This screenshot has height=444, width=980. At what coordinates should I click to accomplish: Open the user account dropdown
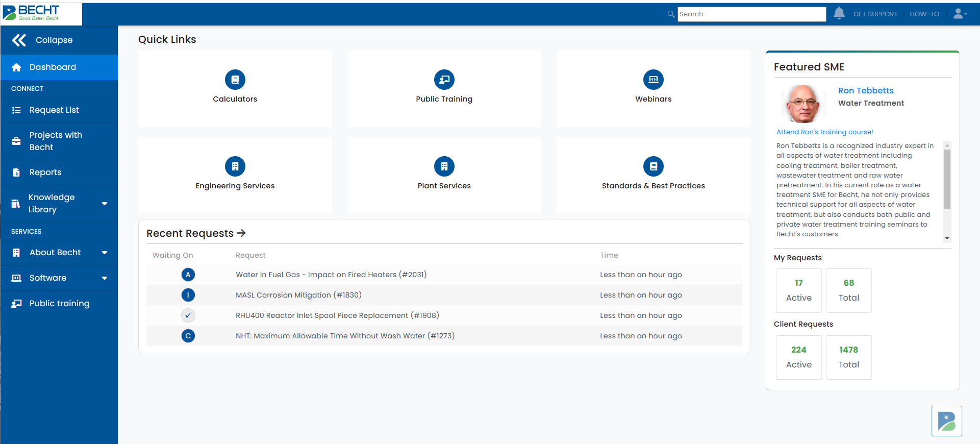pyautogui.click(x=960, y=14)
